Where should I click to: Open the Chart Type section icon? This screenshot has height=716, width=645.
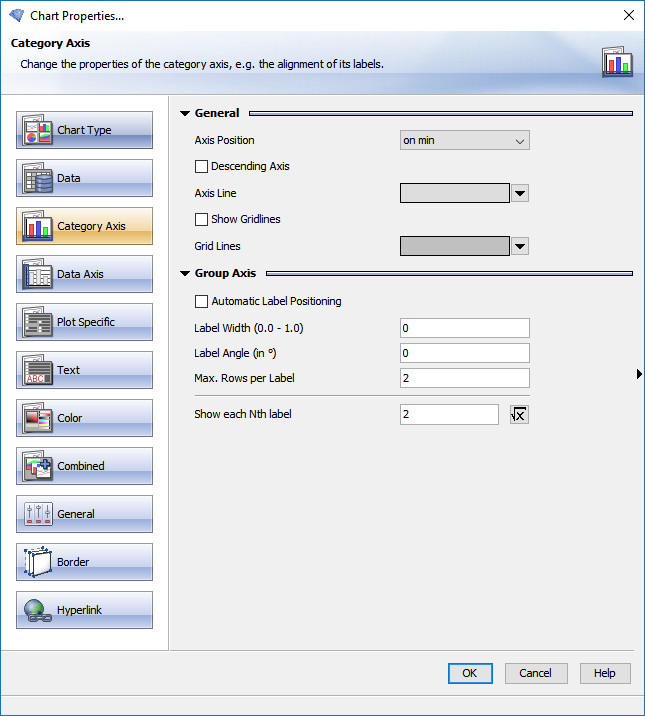point(38,131)
